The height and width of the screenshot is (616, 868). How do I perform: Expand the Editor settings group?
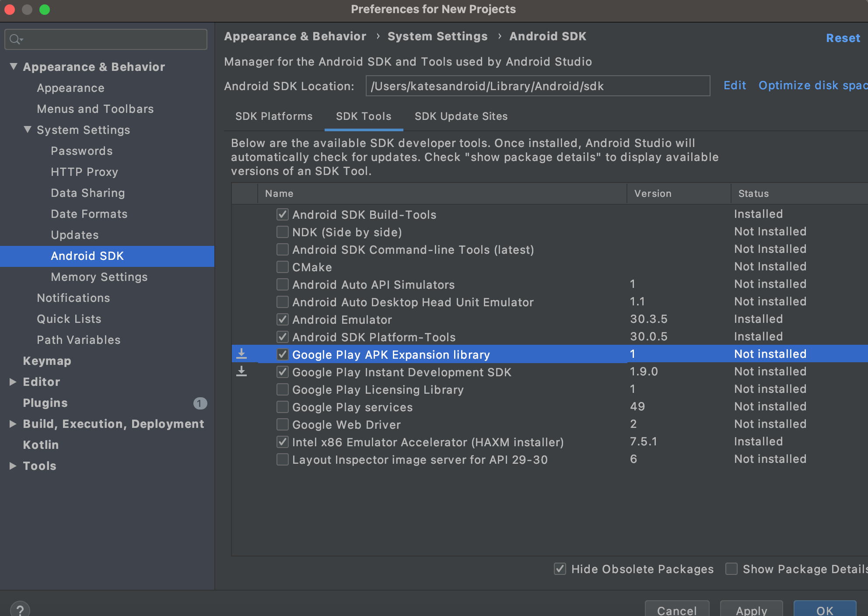coord(13,382)
